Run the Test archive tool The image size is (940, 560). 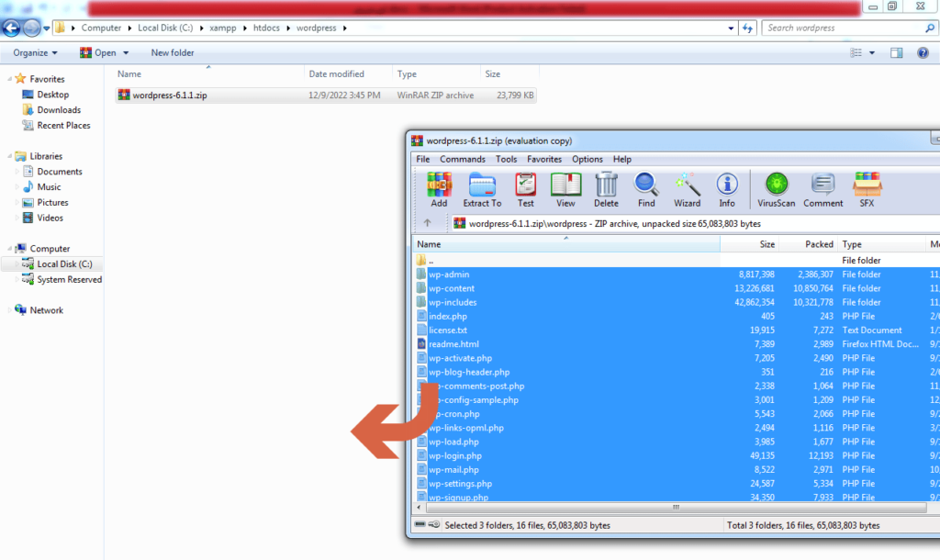[526, 189]
